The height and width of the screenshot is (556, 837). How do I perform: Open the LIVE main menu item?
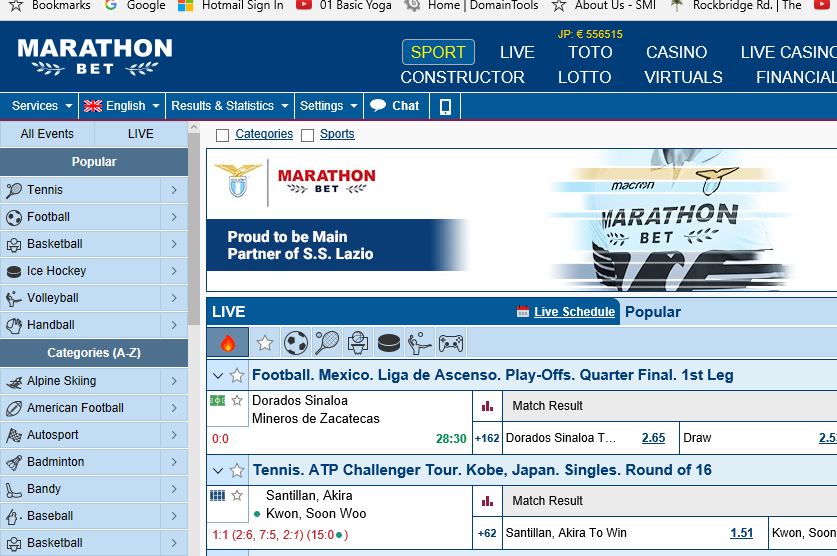click(x=517, y=52)
